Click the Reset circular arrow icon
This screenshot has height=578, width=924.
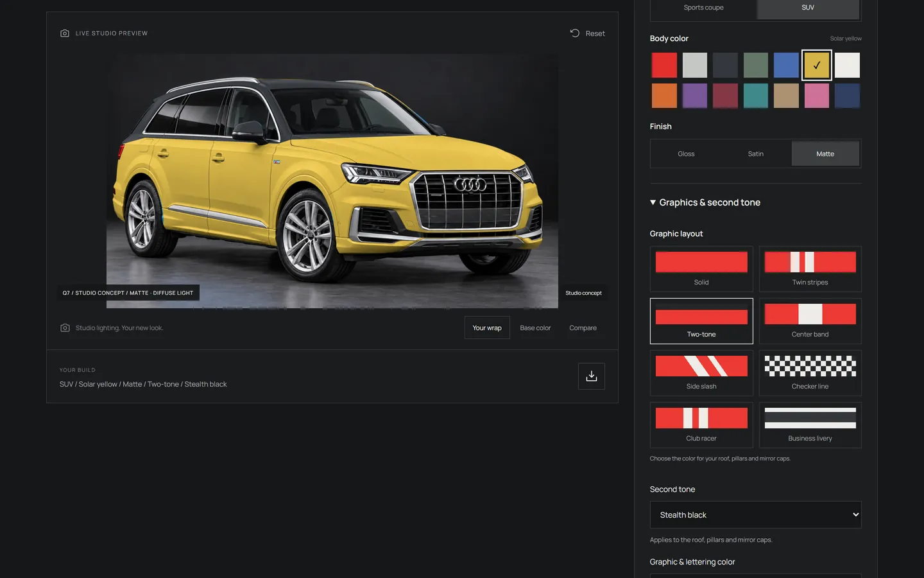click(575, 33)
